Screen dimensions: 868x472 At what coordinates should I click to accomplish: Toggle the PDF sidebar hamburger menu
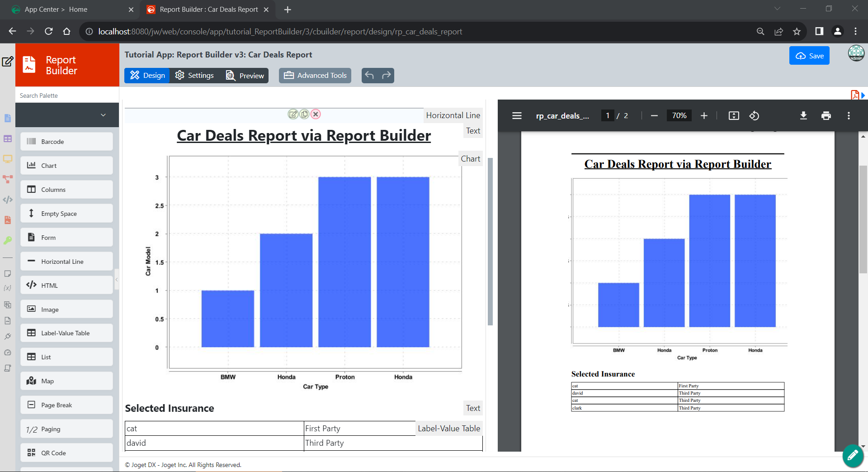(x=517, y=116)
